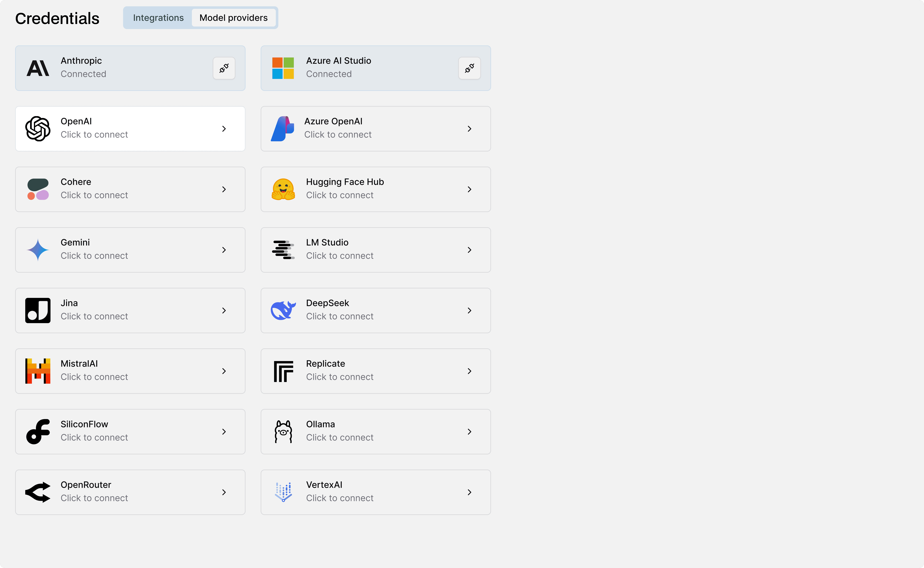The width and height of the screenshot is (924, 568).
Task: Click the Ollama card chevron
Action: [470, 432]
